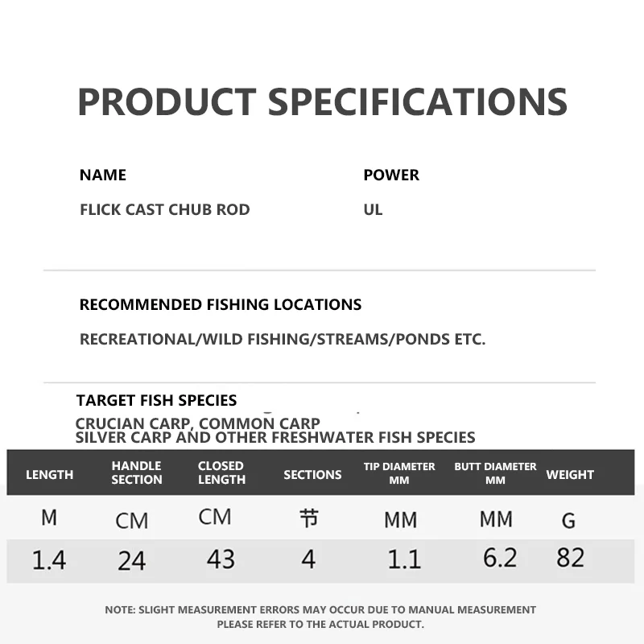Click the NAME label
644x644 pixels.
[103, 175]
